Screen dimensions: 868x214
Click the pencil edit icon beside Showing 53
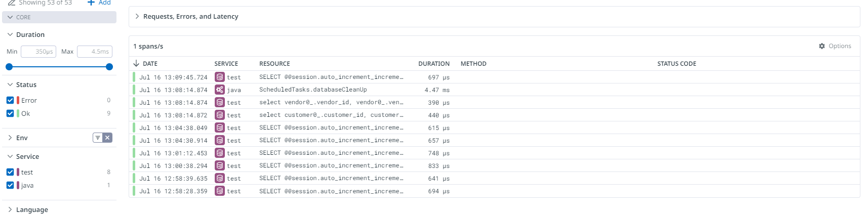click(12, 3)
